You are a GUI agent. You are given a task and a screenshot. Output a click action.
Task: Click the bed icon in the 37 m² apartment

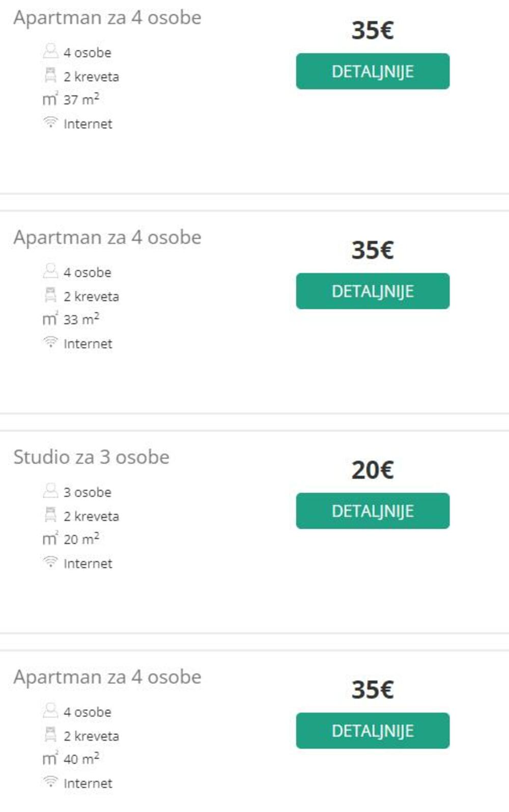coord(50,76)
